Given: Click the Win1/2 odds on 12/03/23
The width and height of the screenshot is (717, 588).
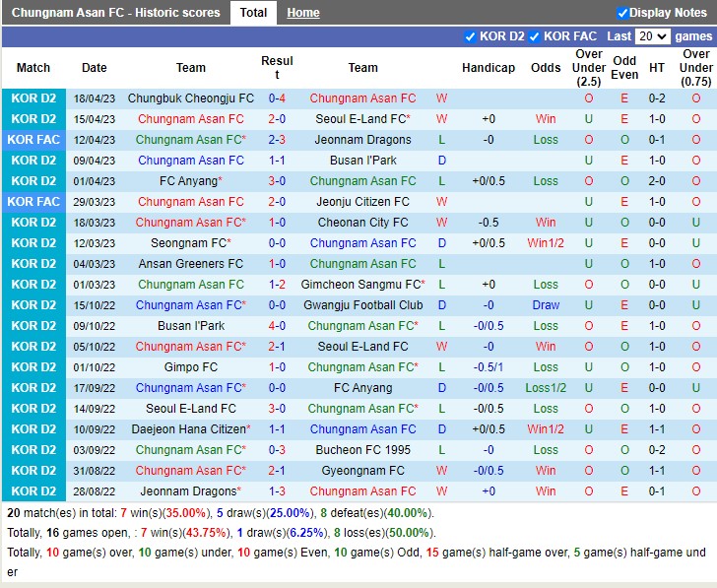Looking at the screenshot, I should pyautogui.click(x=546, y=243).
